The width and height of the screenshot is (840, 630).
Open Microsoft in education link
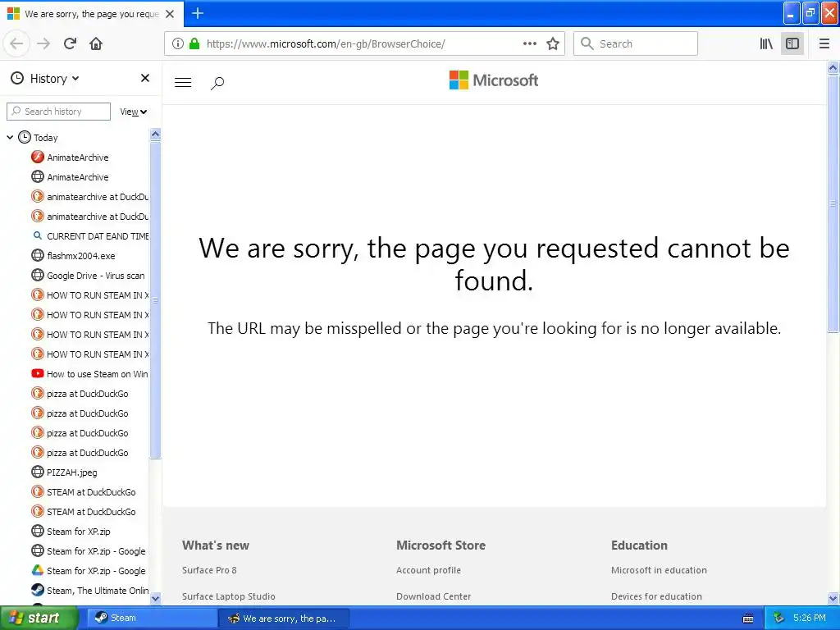(659, 570)
